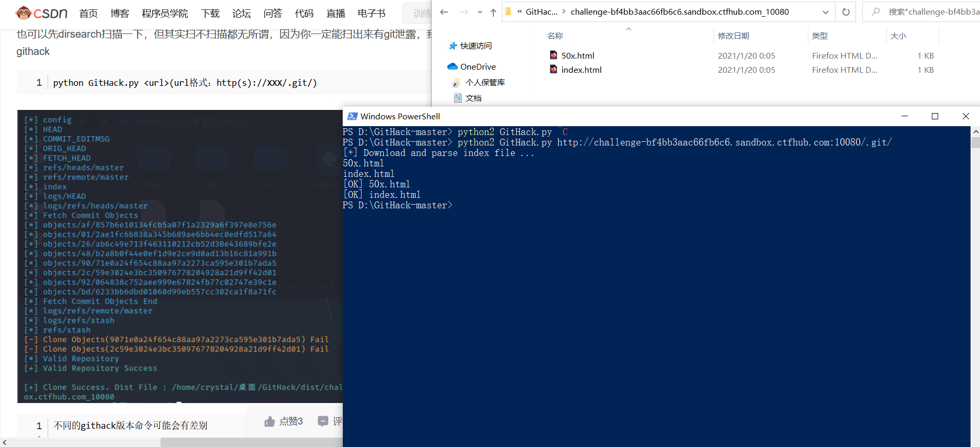This screenshot has width=980, height=447.
Task: Click the 不同的githack版本 code line
Action: 130,426
